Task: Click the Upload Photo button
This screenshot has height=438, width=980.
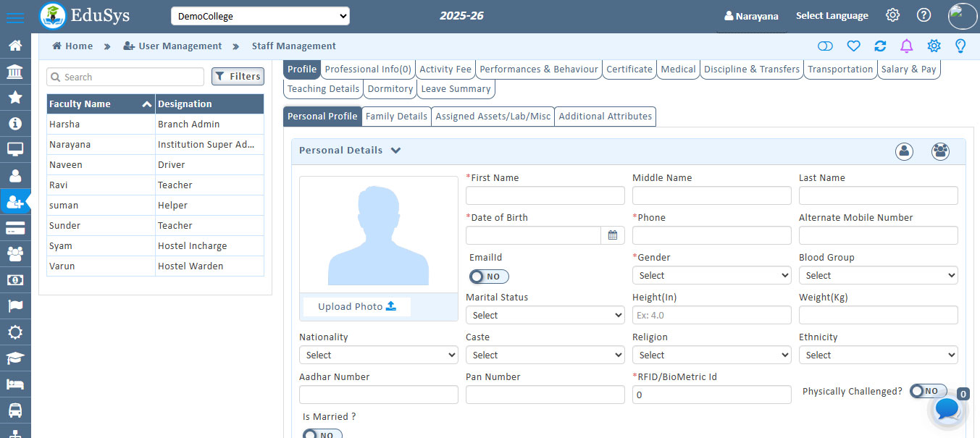Action: (x=356, y=306)
